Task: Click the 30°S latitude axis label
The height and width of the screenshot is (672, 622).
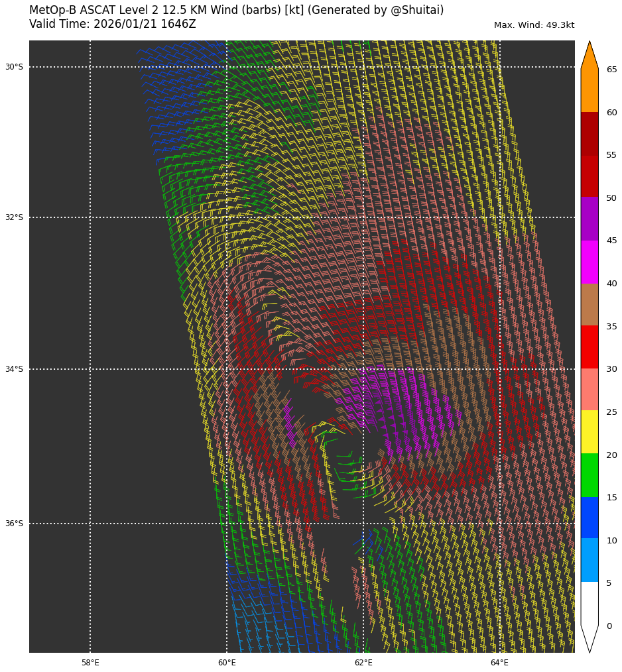Action: click(x=14, y=67)
